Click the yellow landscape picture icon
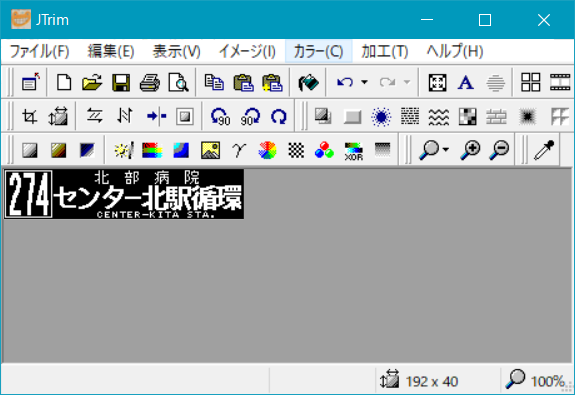 coord(210,150)
